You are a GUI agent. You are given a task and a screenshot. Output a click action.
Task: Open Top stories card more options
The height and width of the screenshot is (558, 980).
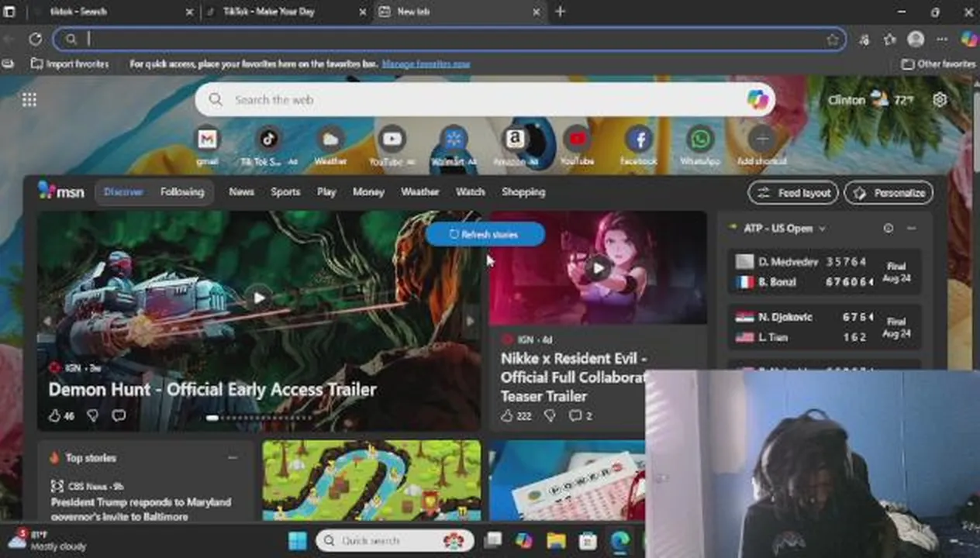232,458
